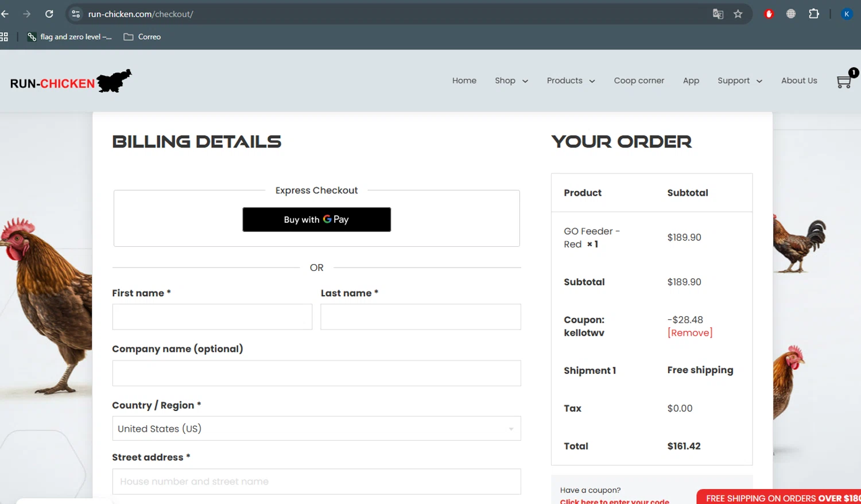This screenshot has height=504, width=861.
Task: Expand the Shop menu
Action: pos(511,80)
